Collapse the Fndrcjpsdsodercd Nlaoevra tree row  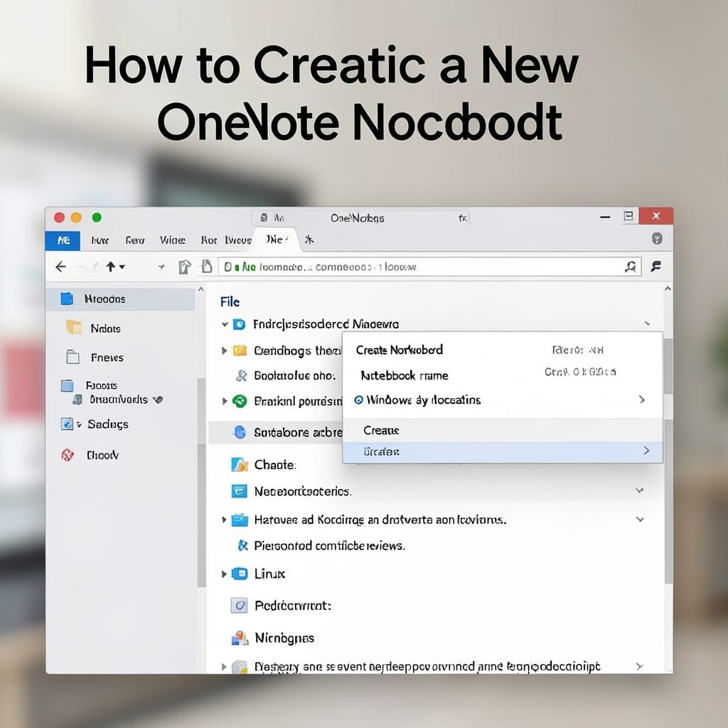[x=225, y=324]
